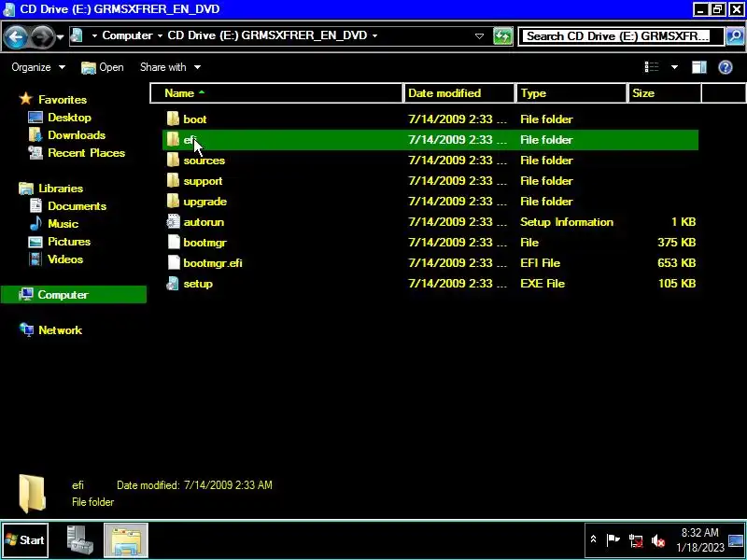Select the support folder icon

tap(174, 180)
